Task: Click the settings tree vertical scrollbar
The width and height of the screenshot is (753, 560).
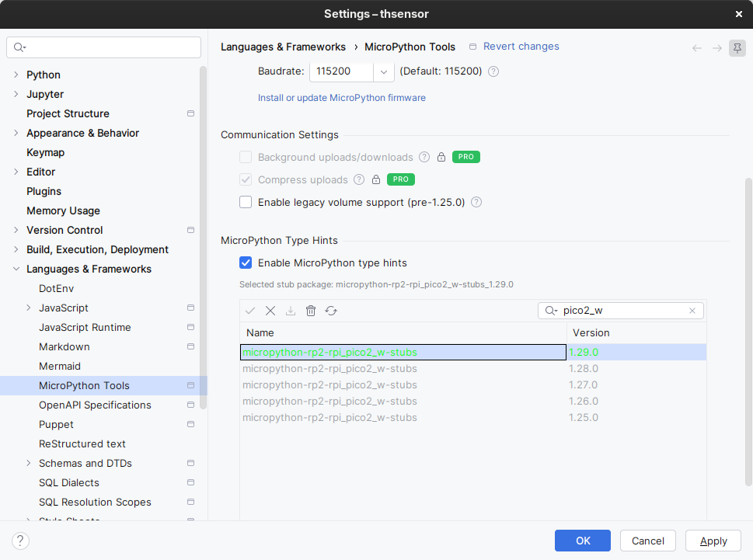Action: click(203, 238)
